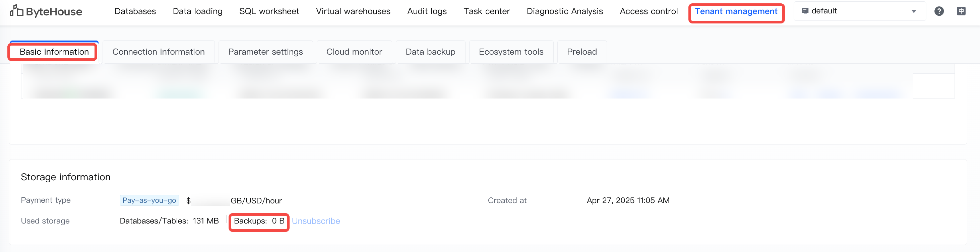Click the grid icon beside the help icon
Viewport: 980px width, 252px height.
point(961,11)
